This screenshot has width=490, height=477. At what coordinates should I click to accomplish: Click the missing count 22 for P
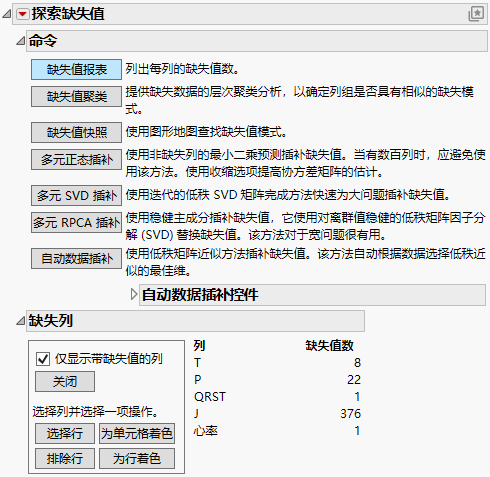[354, 380]
